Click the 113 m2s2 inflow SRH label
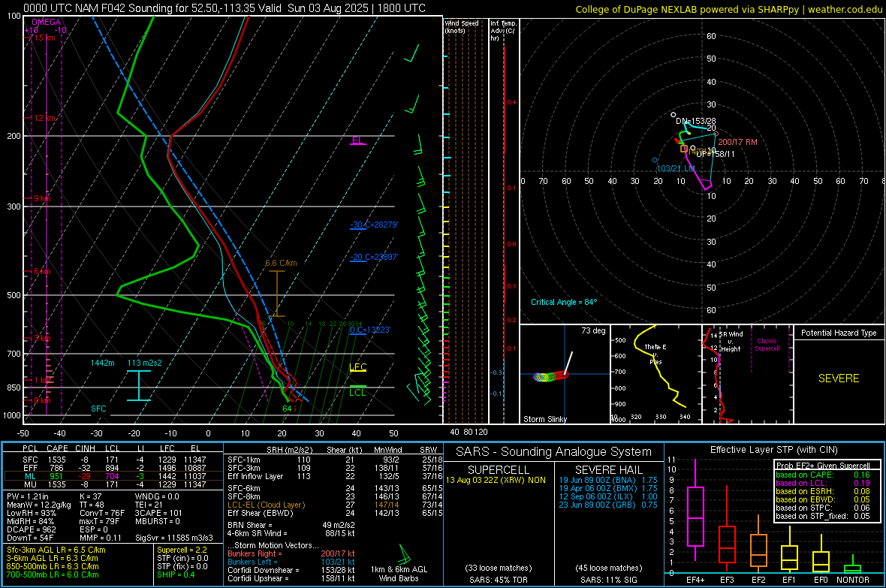 pos(145,363)
